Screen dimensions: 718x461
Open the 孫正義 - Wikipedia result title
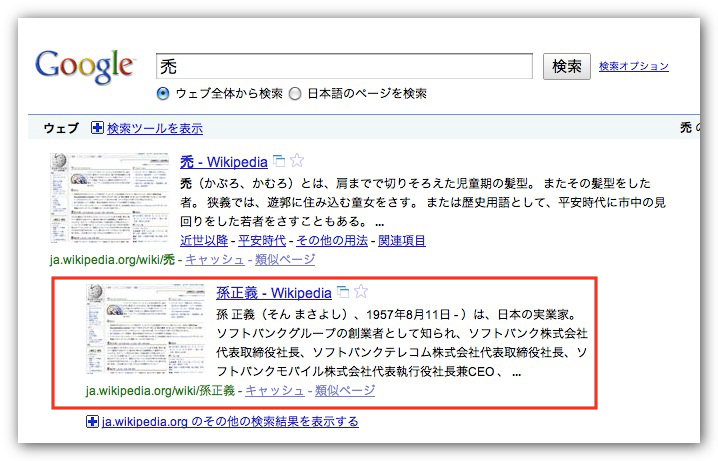[x=273, y=293]
